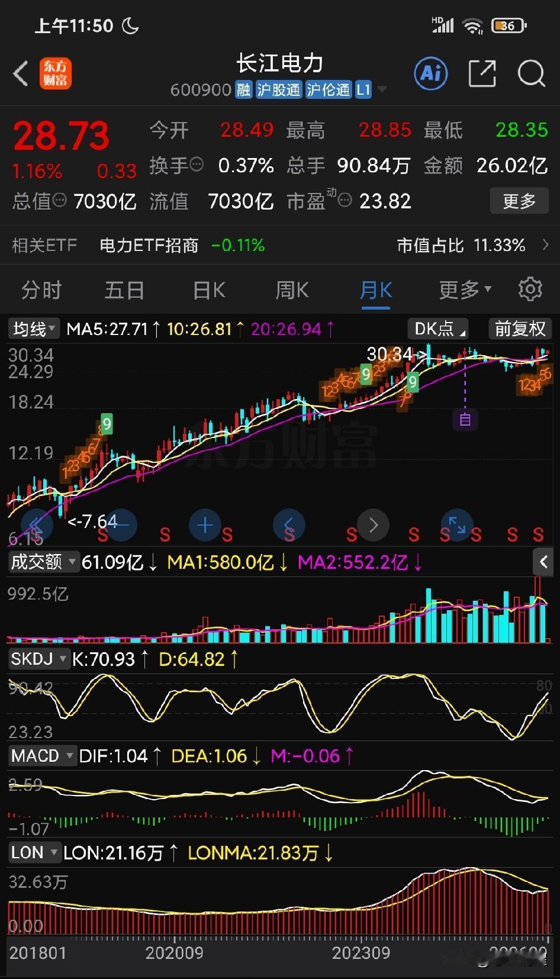Image resolution: width=560 pixels, height=979 pixels.
Task: Tap 相关ETF label
Action: (44, 245)
